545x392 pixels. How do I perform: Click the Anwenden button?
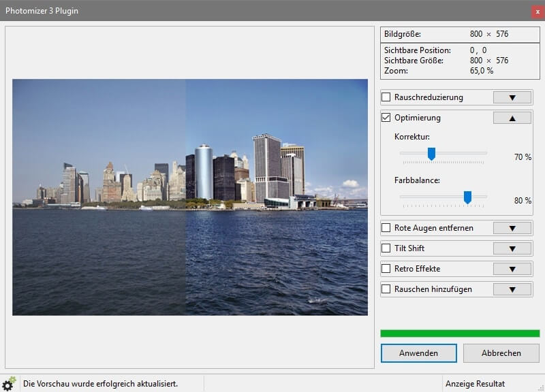[418, 353]
